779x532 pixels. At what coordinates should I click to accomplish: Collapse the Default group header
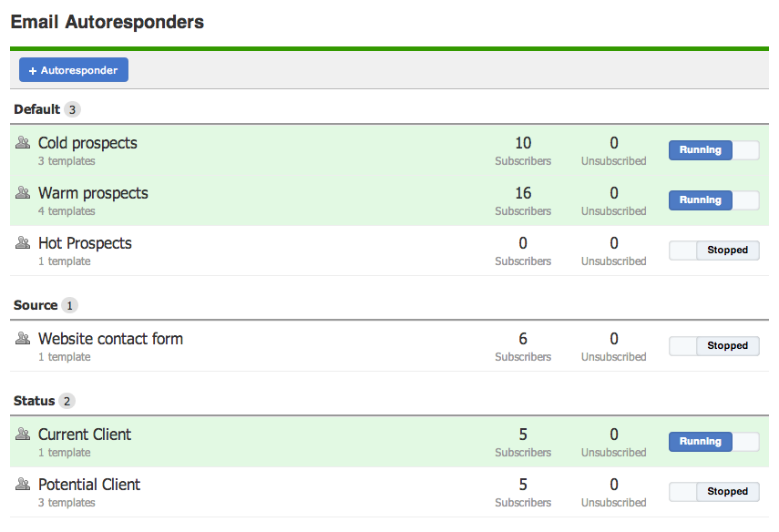(x=37, y=109)
